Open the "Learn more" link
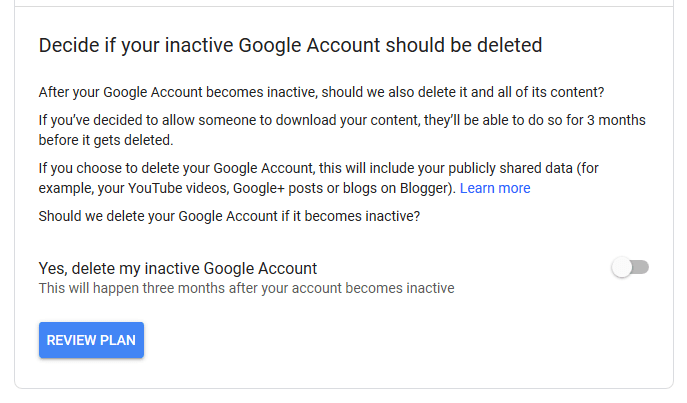The width and height of the screenshot is (687, 403). [495, 188]
